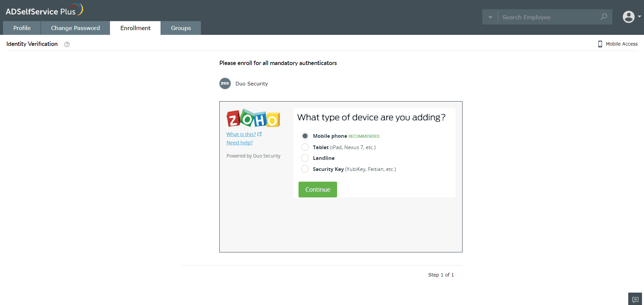Click external link icon beside What is this
The height and width of the screenshot is (305, 644).
click(260, 134)
